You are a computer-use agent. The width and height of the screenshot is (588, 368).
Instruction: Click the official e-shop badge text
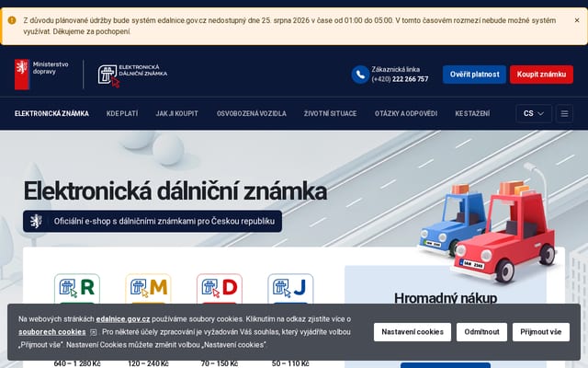tap(164, 221)
